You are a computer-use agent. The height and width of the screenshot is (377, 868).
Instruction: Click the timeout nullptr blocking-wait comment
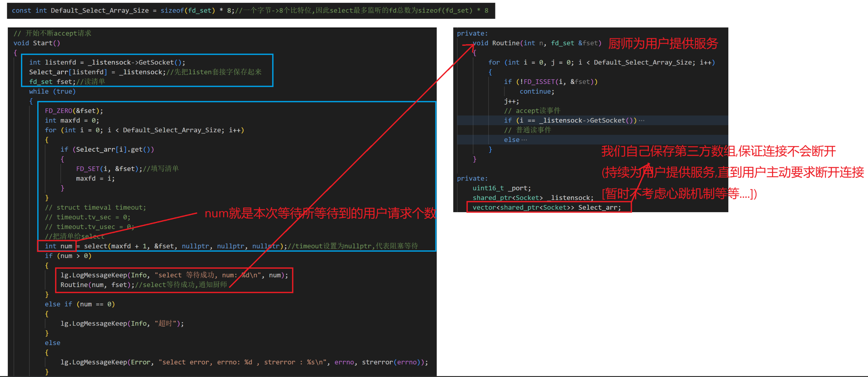click(353, 246)
